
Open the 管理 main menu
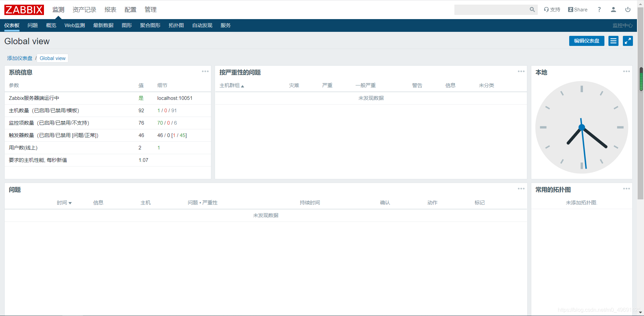click(151, 10)
